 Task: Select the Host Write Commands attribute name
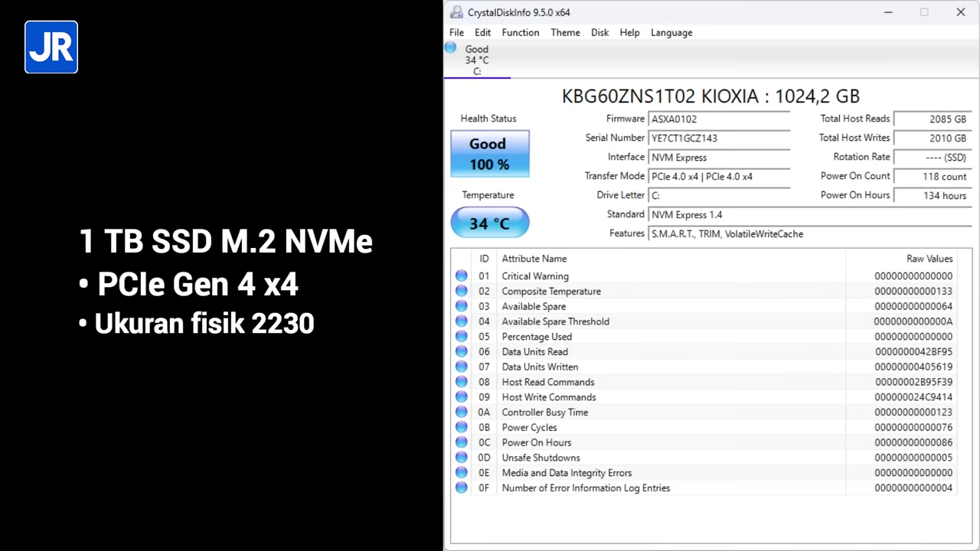click(549, 397)
